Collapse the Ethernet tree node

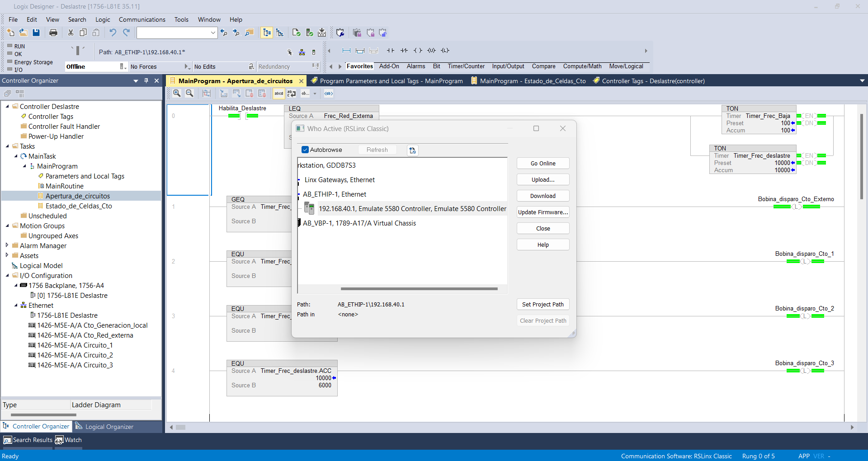coord(16,306)
